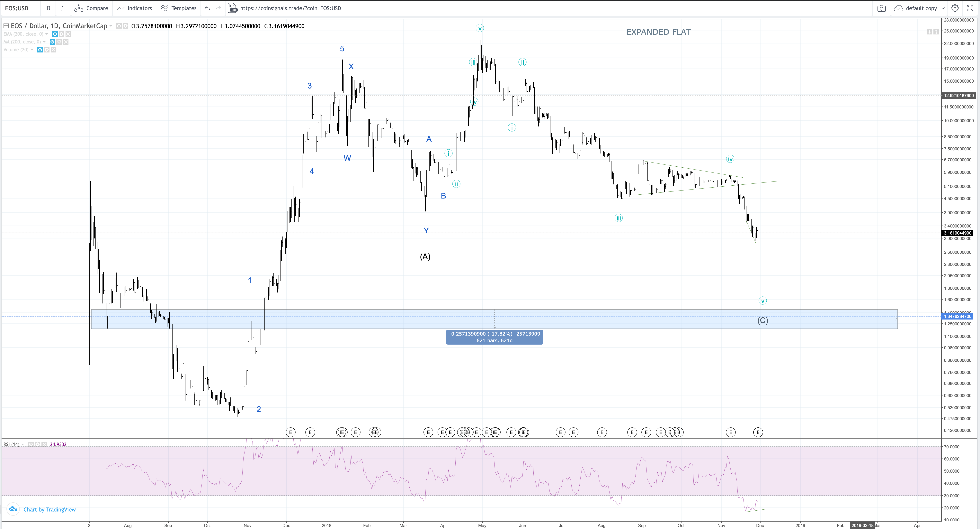Remove the MA (200) indicator
980x529 pixels.
click(x=66, y=42)
